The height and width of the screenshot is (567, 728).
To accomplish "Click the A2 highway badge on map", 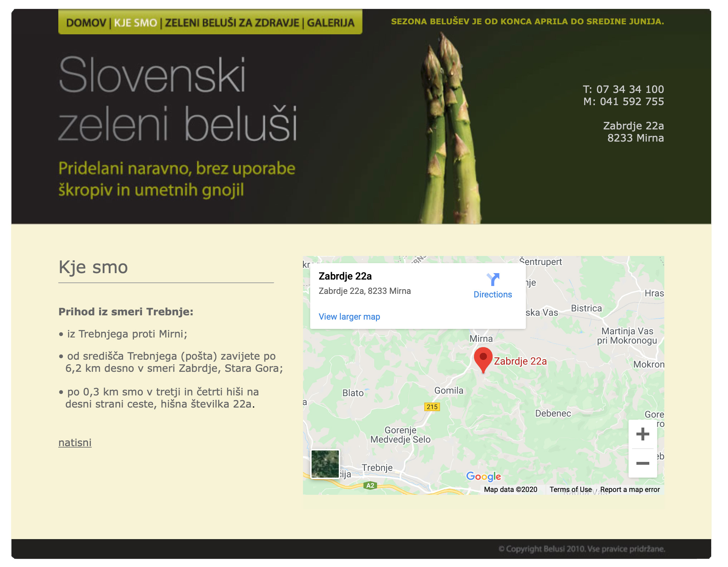I will tap(370, 485).
